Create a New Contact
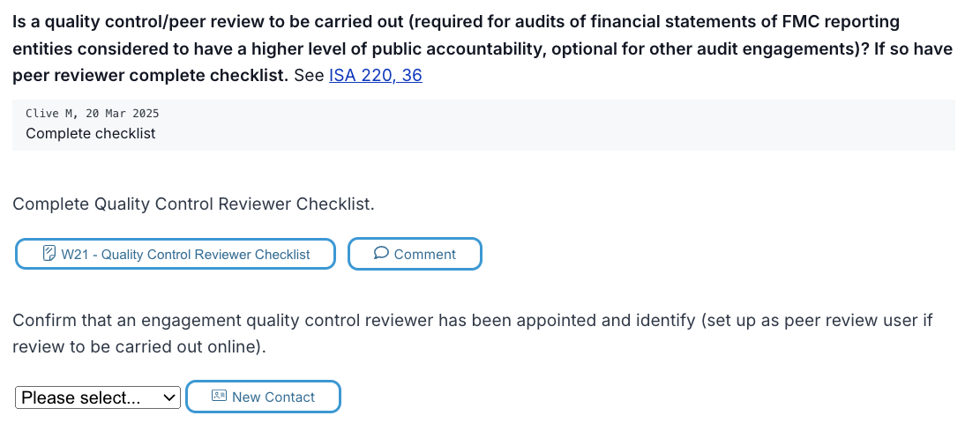The width and height of the screenshot is (980, 423). tap(263, 397)
